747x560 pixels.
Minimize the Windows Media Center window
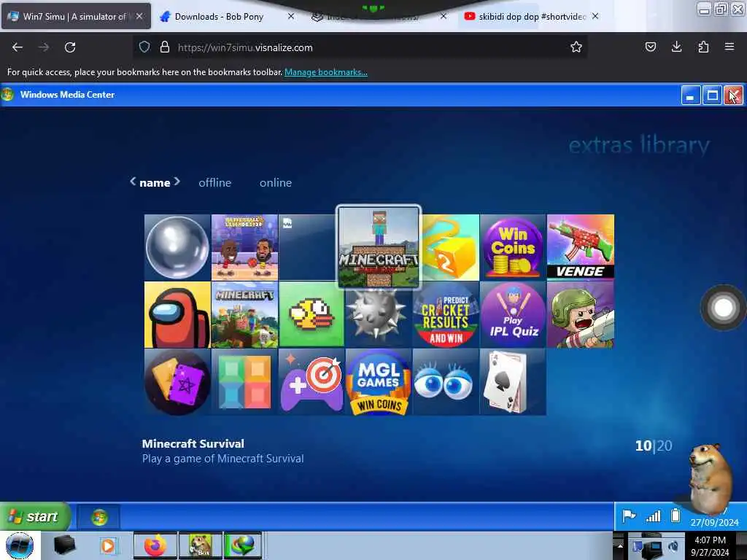point(690,96)
